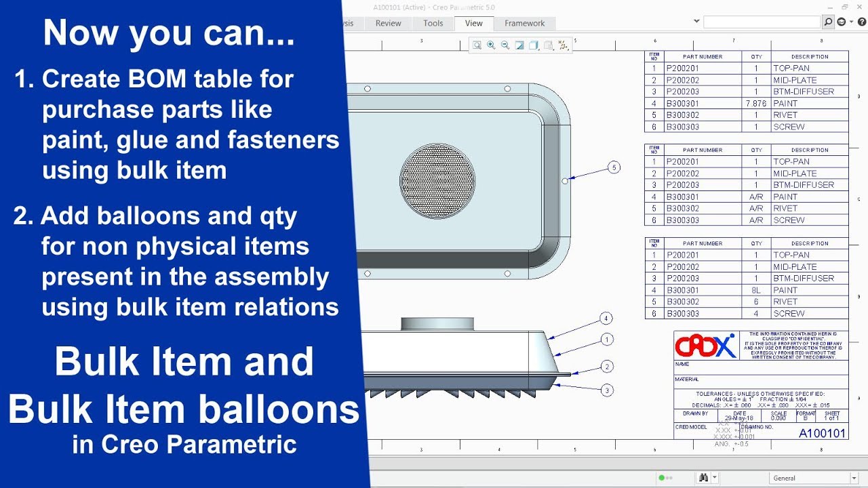
Task: Click the Repaint icon in graphics toolbar
Action: (519, 45)
